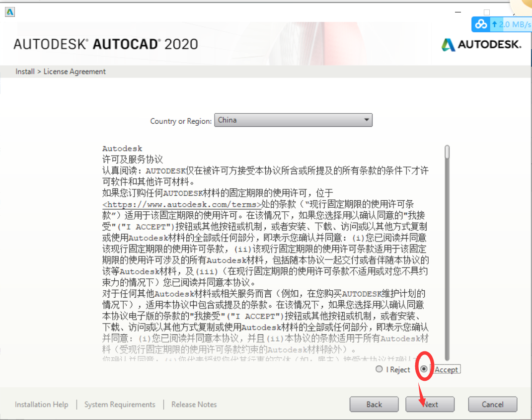Click the AutoCAD installer icon in title bar

pos(10,12)
